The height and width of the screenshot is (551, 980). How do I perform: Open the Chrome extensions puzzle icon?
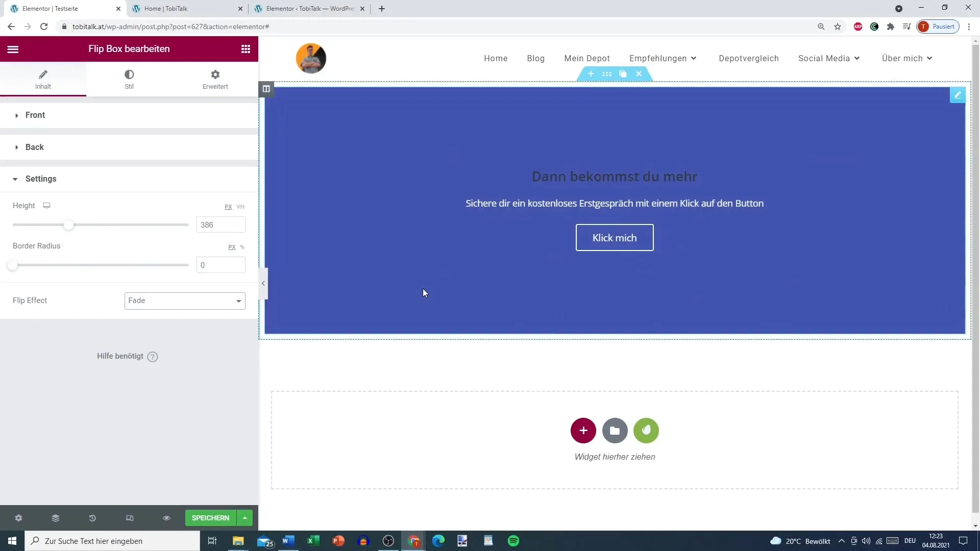tap(891, 27)
